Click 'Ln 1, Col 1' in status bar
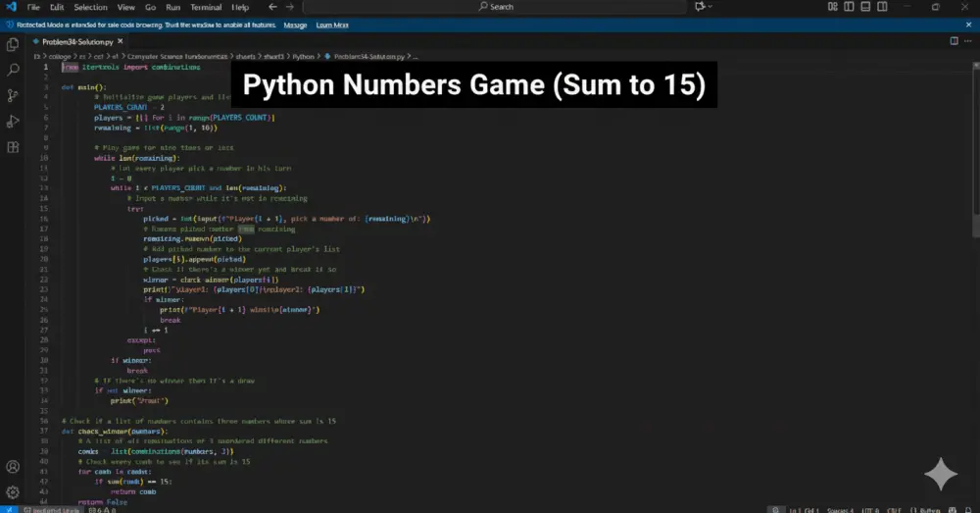Viewport: 980px width, 513px height. tap(804, 510)
